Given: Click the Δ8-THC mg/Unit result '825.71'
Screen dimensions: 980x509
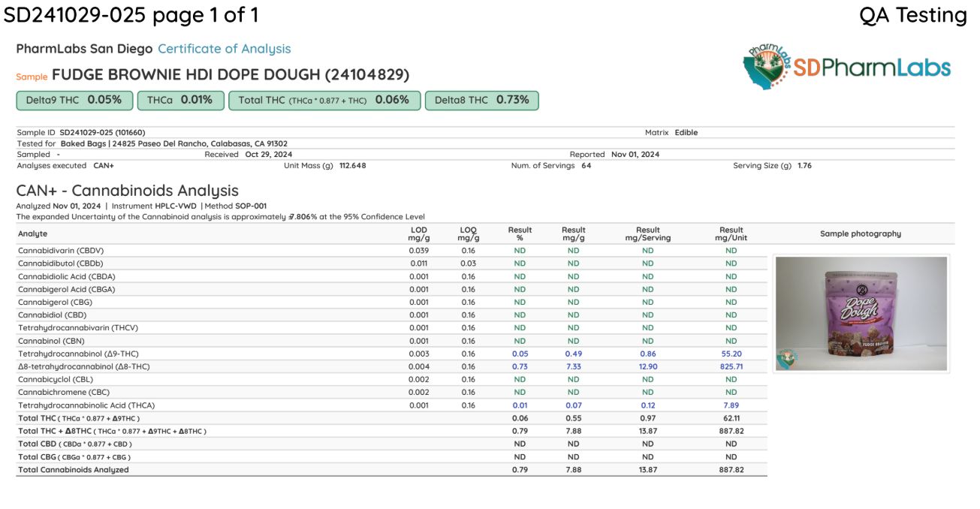Looking at the screenshot, I should point(731,366).
